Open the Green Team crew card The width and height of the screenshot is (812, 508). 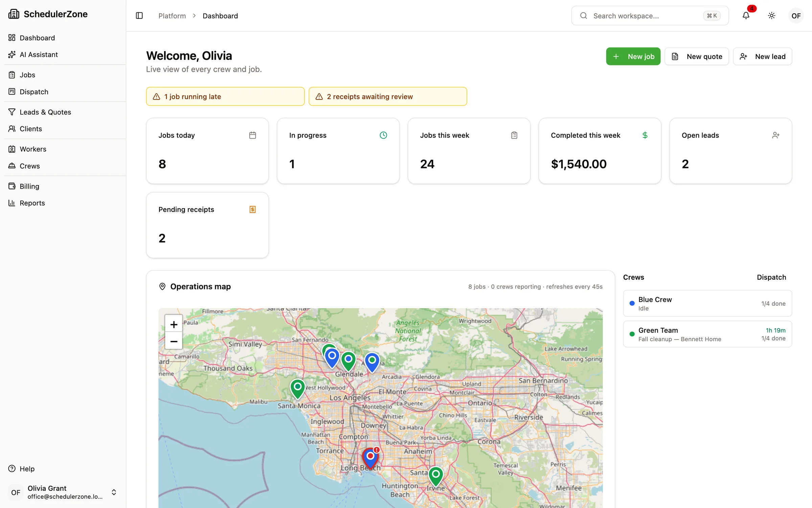(707, 334)
